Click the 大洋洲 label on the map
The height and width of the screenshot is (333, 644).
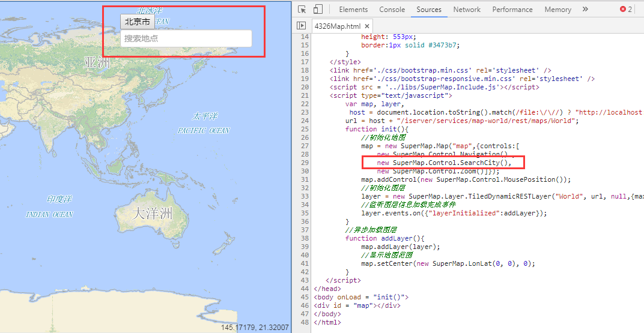pyautogui.click(x=152, y=213)
